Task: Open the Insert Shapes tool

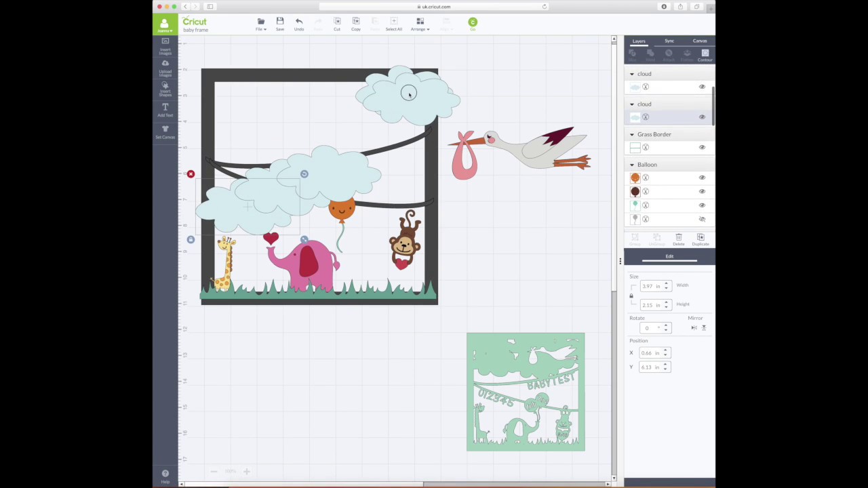Action: pyautogui.click(x=165, y=88)
